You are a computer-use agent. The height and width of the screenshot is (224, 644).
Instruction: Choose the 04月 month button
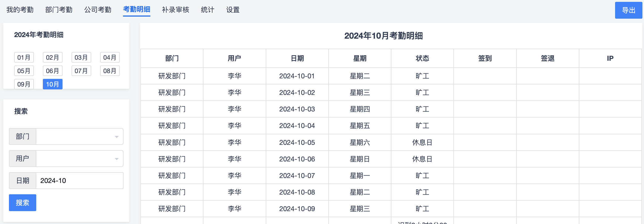110,57
